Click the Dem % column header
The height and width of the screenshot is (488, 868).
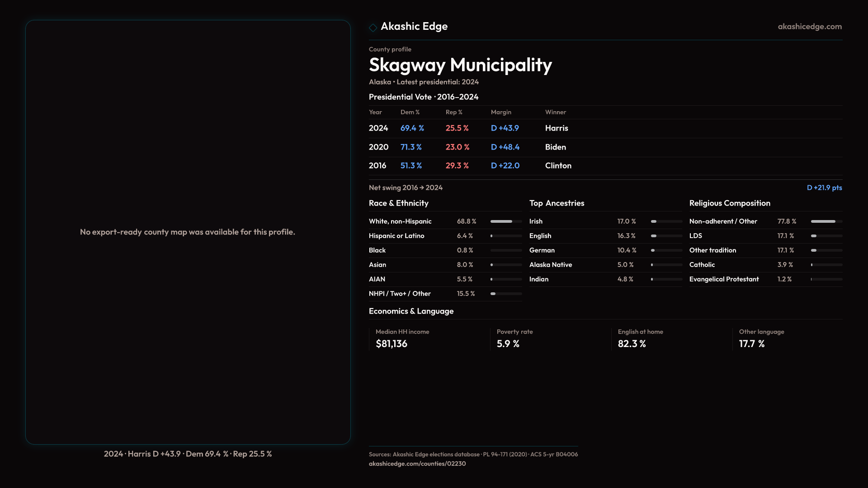[410, 112]
